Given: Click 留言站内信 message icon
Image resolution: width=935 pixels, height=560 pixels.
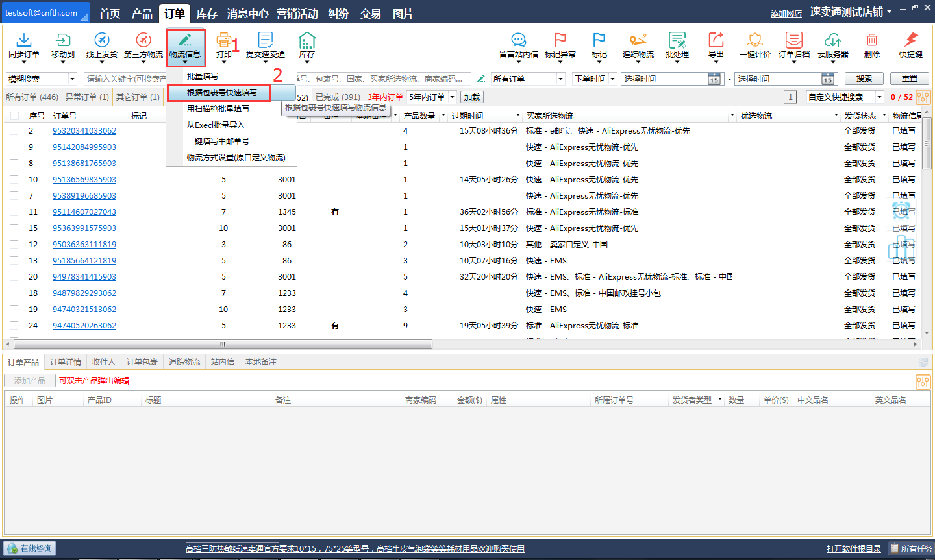Looking at the screenshot, I should (x=519, y=40).
